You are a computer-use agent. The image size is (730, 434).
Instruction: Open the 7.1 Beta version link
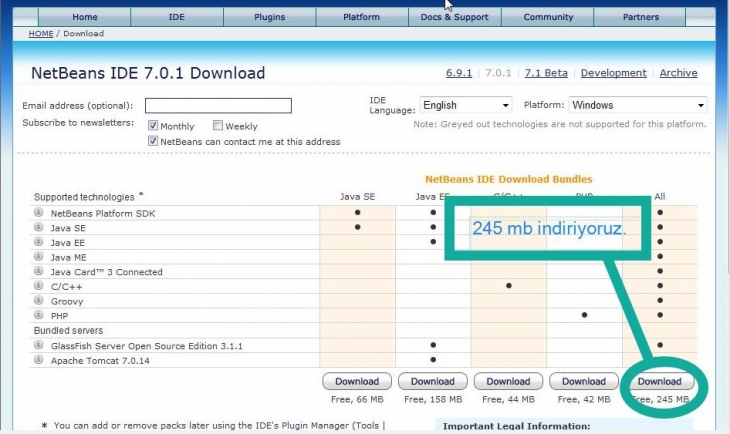(x=544, y=73)
